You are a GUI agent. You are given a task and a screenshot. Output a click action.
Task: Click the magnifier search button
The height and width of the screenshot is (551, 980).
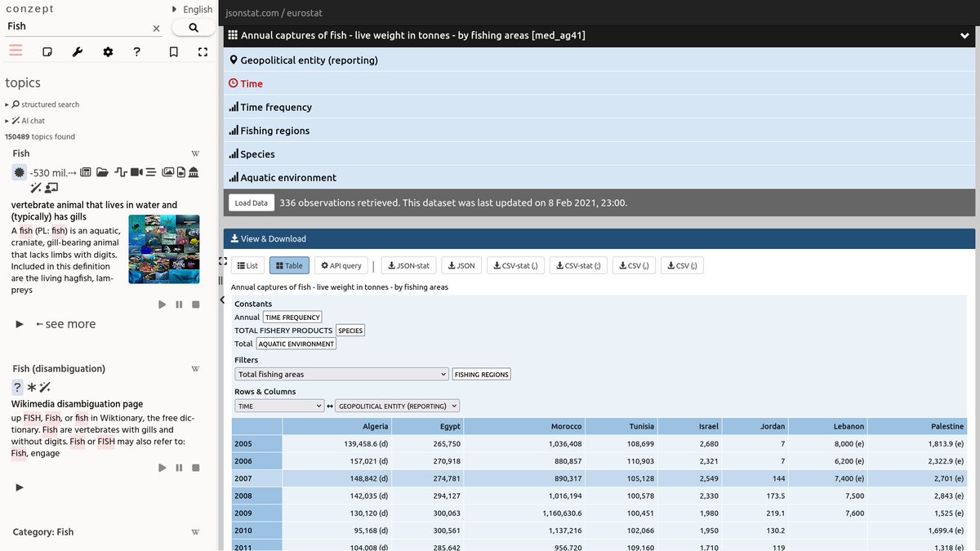tap(193, 28)
